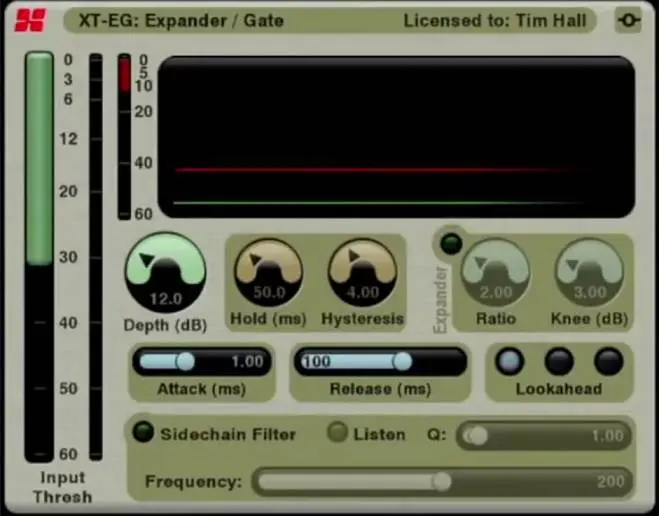The height and width of the screenshot is (516, 659).
Task: Click the Hold (ms) knob
Action: tap(269, 273)
